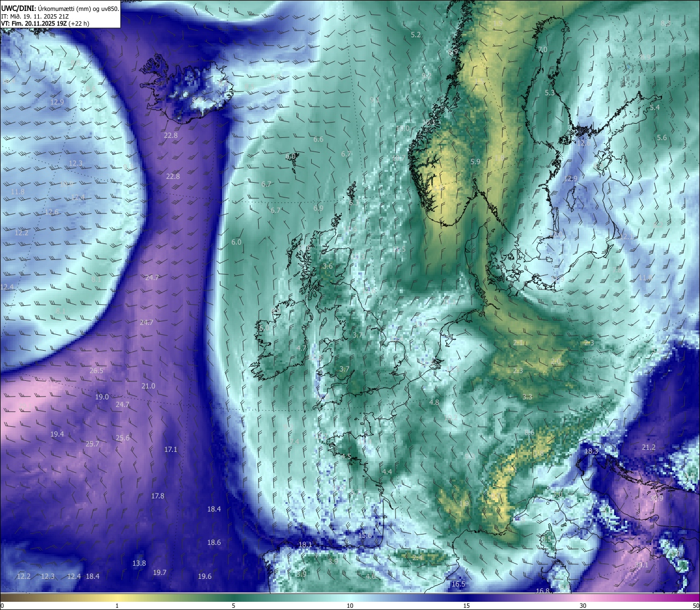Viewport: 700px width, 610px height.
Task: Click the UWC/DINI Úrkomumætti title line
Action: [x=60, y=8]
